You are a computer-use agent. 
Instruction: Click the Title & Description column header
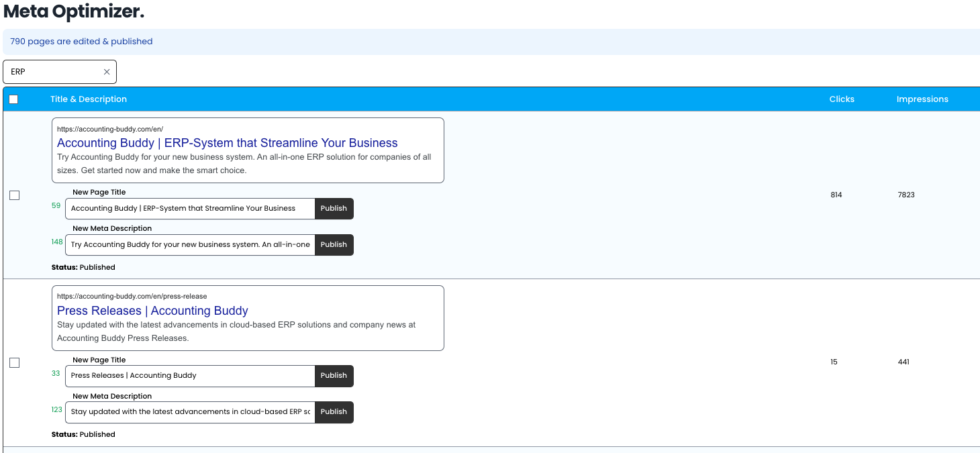tap(88, 99)
